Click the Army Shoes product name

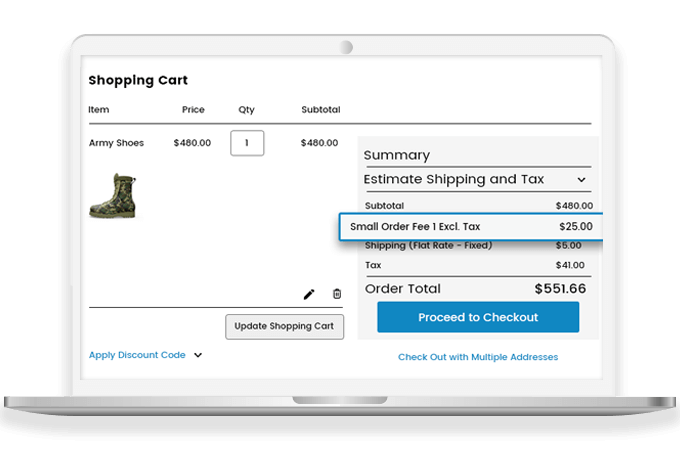coord(116,143)
